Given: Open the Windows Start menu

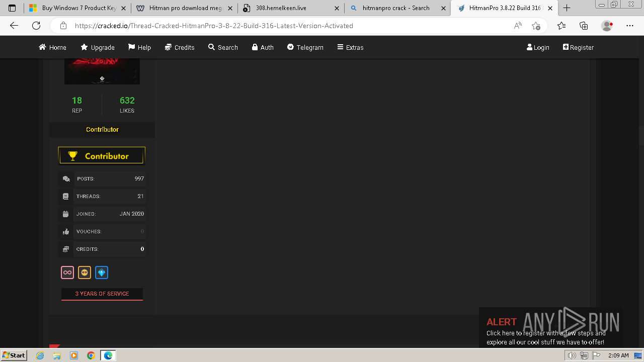Looking at the screenshot, I should point(14,355).
